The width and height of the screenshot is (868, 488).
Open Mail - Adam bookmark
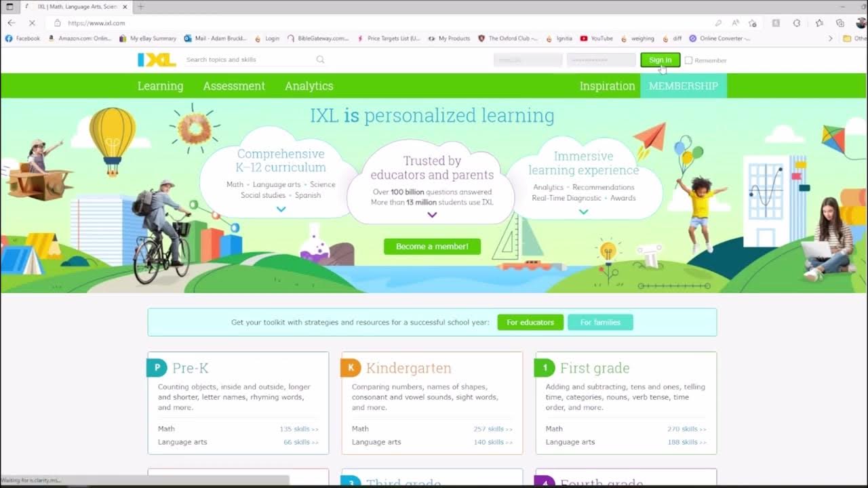(x=216, y=39)
